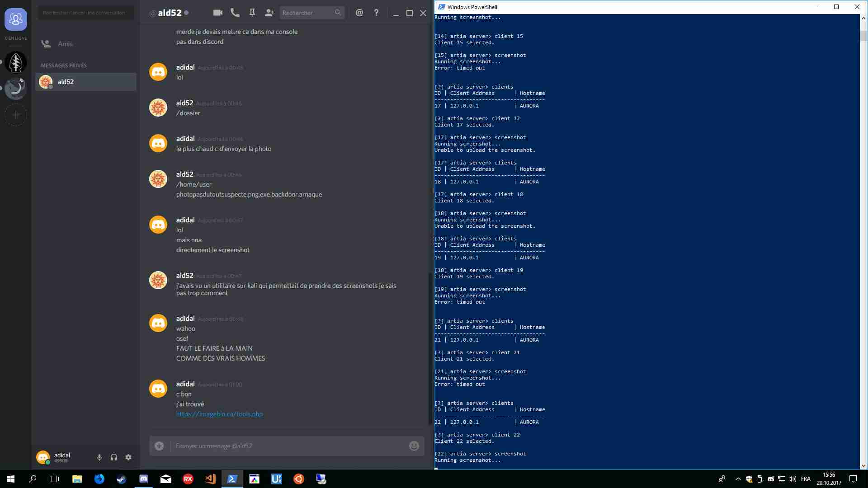
Task: Click the 'MESSAGES PRIVÉS' header
Action: [64, 66]
